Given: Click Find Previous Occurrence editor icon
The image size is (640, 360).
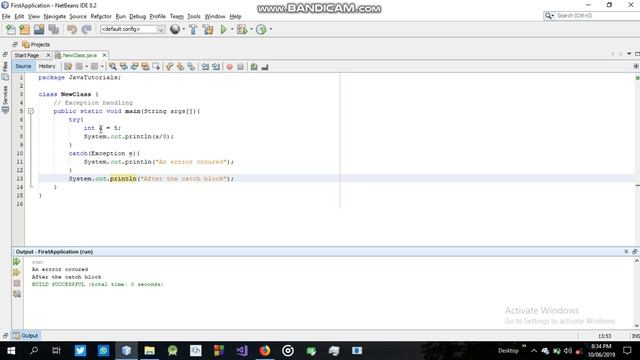Looking at the screenshot, I should pos(124,67).
